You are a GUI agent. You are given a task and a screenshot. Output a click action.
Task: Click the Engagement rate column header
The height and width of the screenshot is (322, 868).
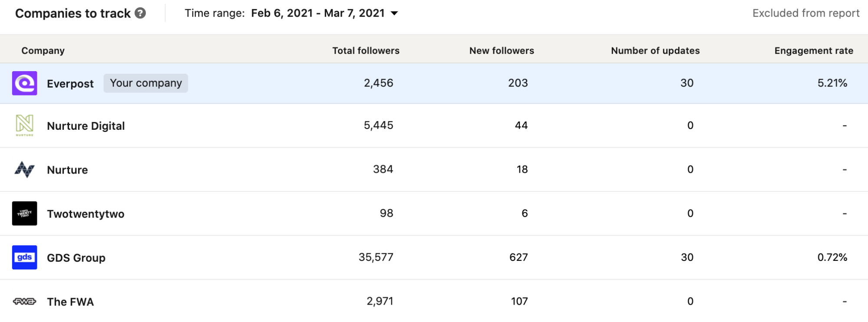click(814, 51)
